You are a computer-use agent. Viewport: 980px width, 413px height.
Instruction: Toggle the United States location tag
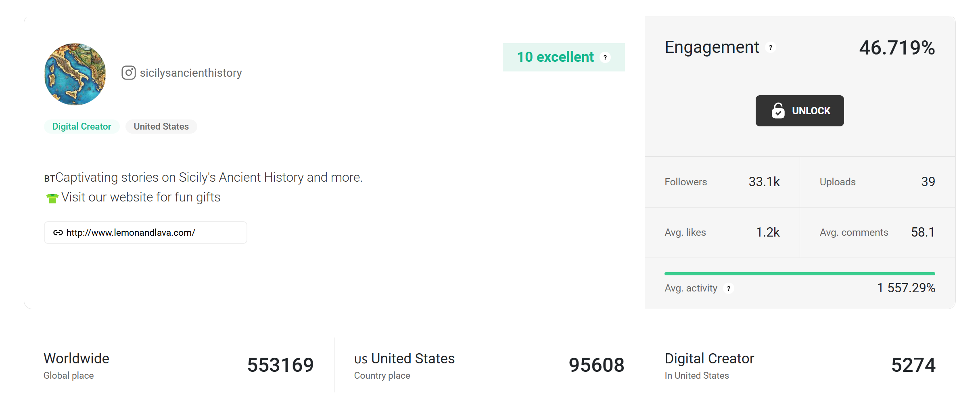point(161,126)
